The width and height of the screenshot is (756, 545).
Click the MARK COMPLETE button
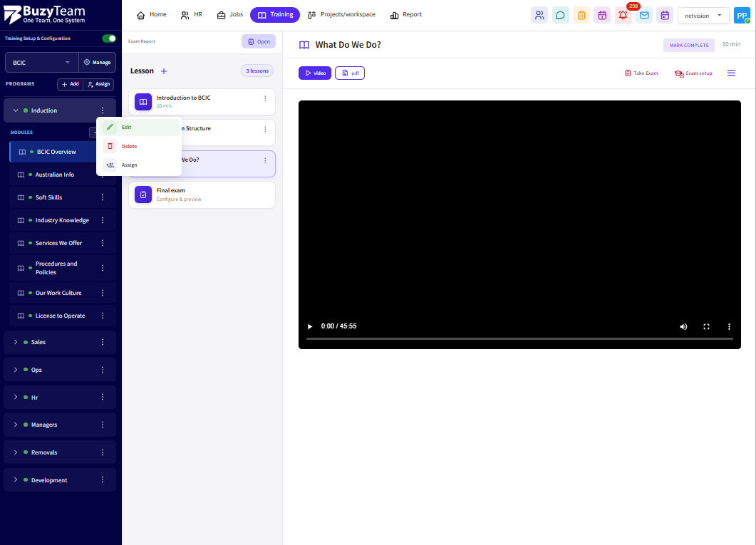tap(689, 46)
